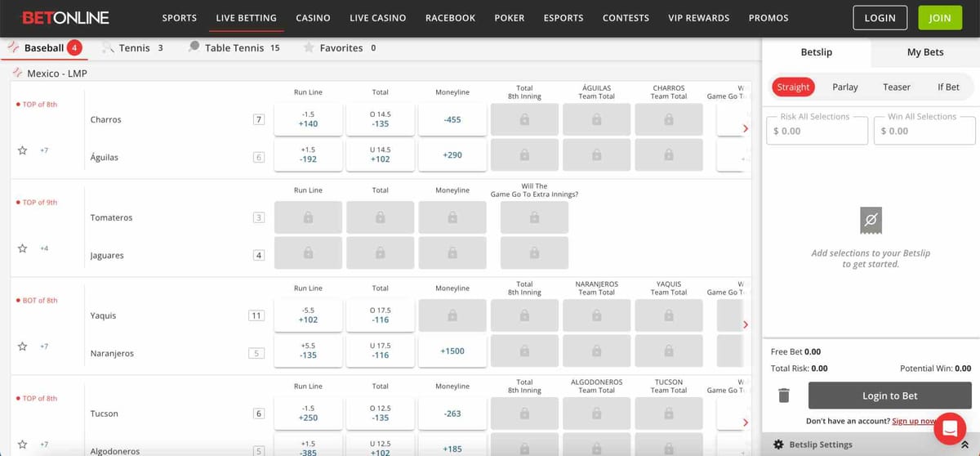The image size is (980, 456).
Task: Open +7 more bets for Charros game
Action: 44,150
